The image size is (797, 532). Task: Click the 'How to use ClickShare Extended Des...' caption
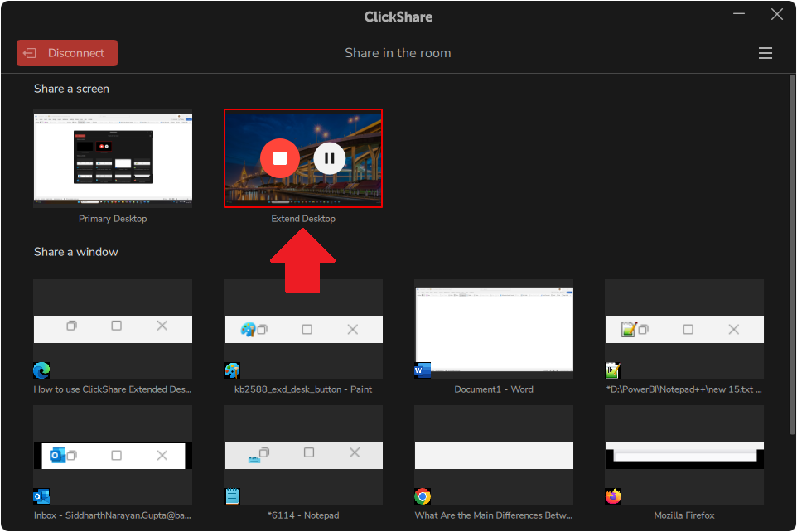113,389
